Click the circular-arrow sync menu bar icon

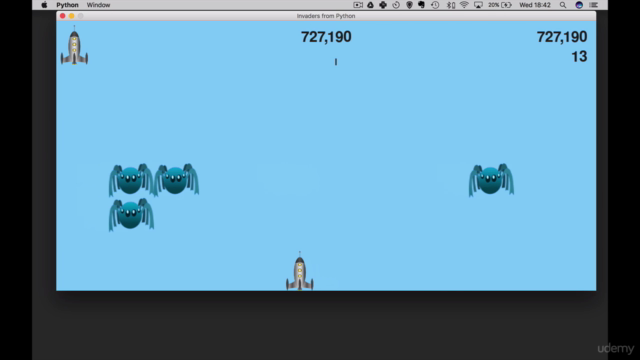coord(396,5)
